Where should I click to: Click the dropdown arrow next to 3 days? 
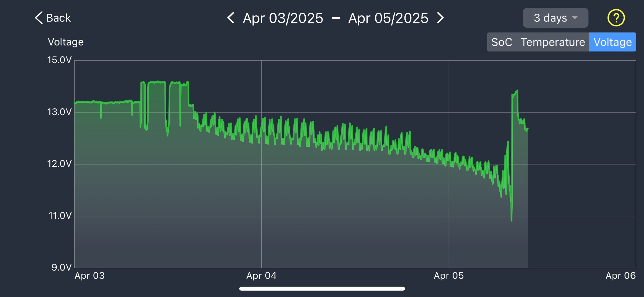click(x=575, y=18)
